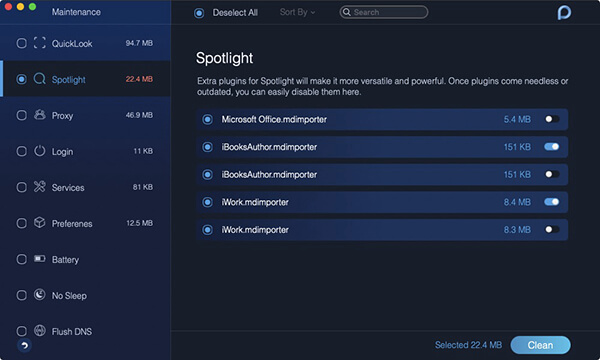This screenshot has height=360, width=600.
Task: Click the 8.3 MB size value
Action: point(517,230)
